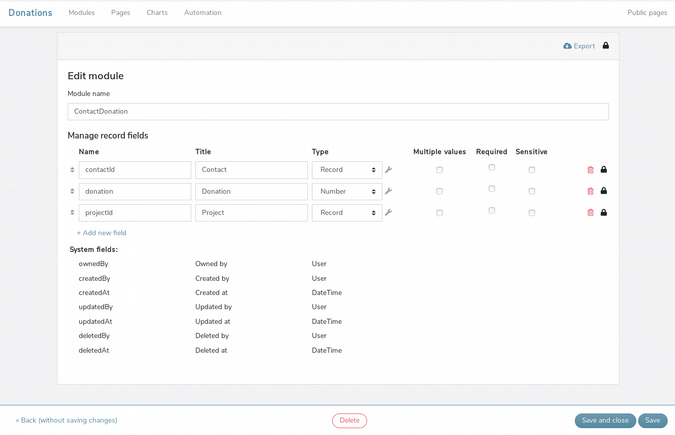Viewport: 675px width, 435px height.
Task: Click the trash icon for contactId field
Action: click(590, 170)
